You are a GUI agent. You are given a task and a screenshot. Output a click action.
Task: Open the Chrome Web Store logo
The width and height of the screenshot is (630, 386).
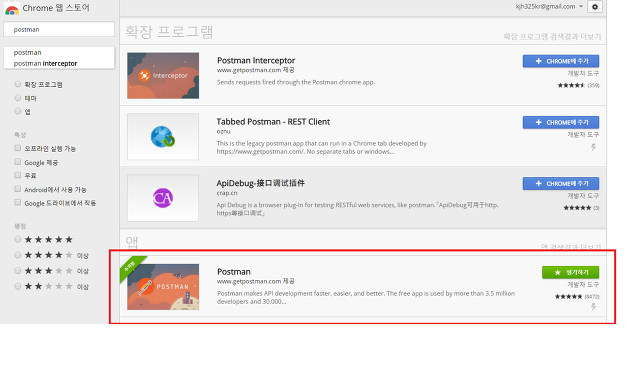click(12, 9)
